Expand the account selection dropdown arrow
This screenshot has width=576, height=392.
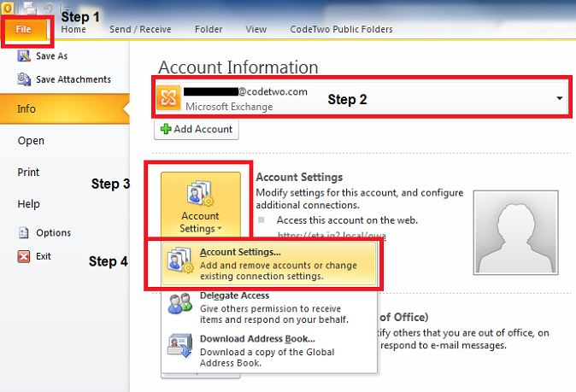pos(560,98)
